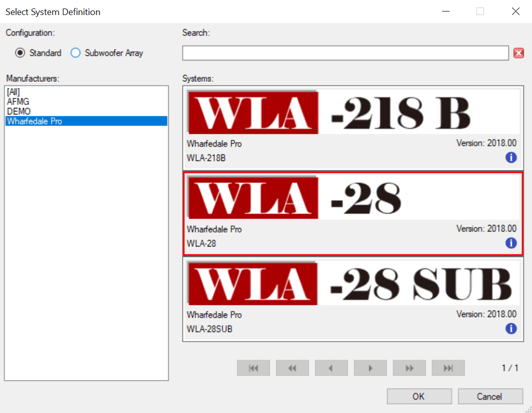Skip forward several pages with double-right arrow

[x=409, y=368]
